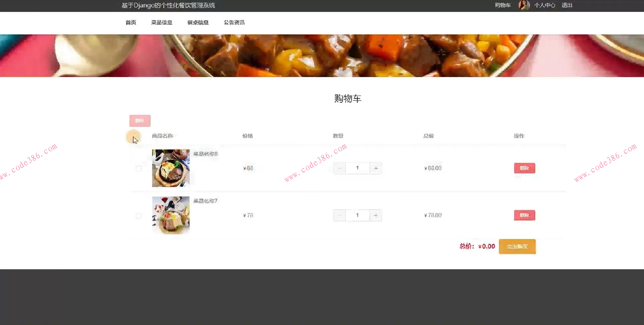Check the checkbox for 菜品名称8
The height and width of the screenshot is (325, 644).
(139, 169)
